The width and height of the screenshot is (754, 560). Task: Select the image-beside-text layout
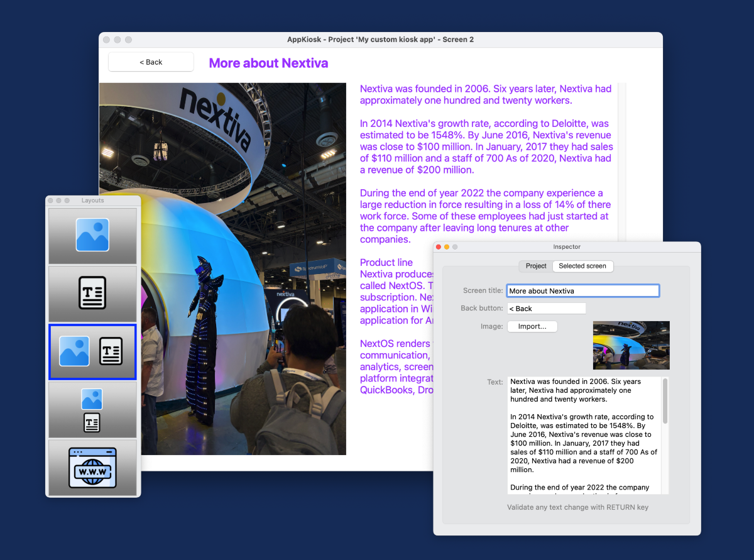pyautogui.click(x=93, y=351)
